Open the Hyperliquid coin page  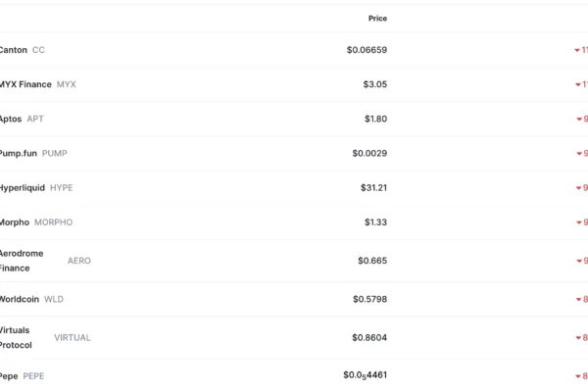tap(23, 187)
